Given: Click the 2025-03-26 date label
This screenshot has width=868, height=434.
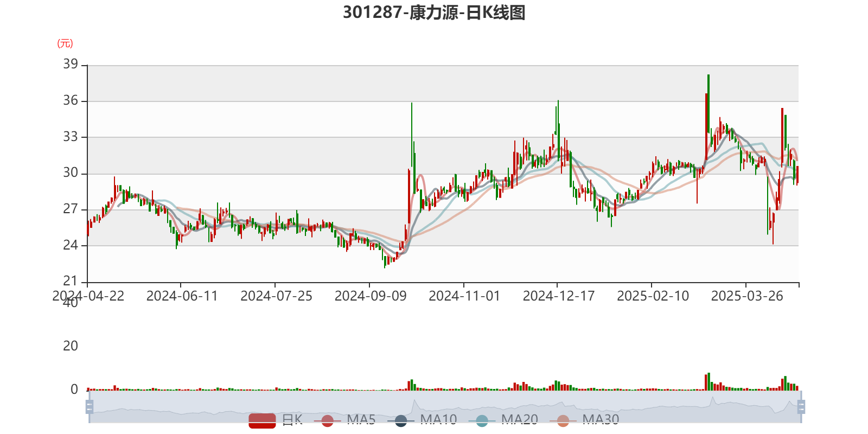Looking at the screenshot, I should [x=747, y=296].
